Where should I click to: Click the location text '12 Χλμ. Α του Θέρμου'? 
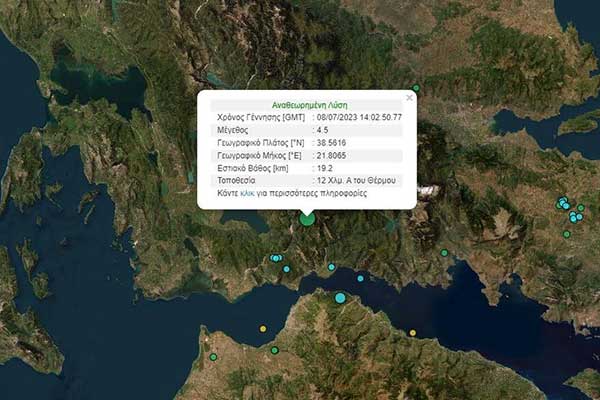point(356,179)
